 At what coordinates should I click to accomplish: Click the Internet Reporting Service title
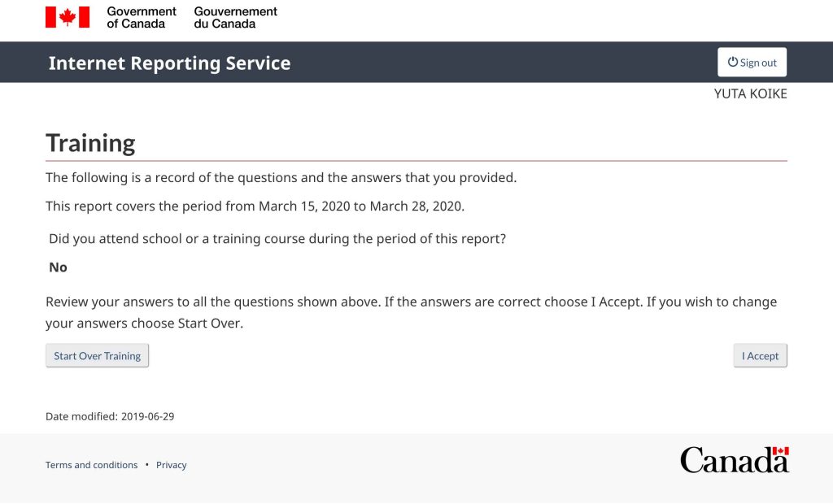(x=169, y=63)
